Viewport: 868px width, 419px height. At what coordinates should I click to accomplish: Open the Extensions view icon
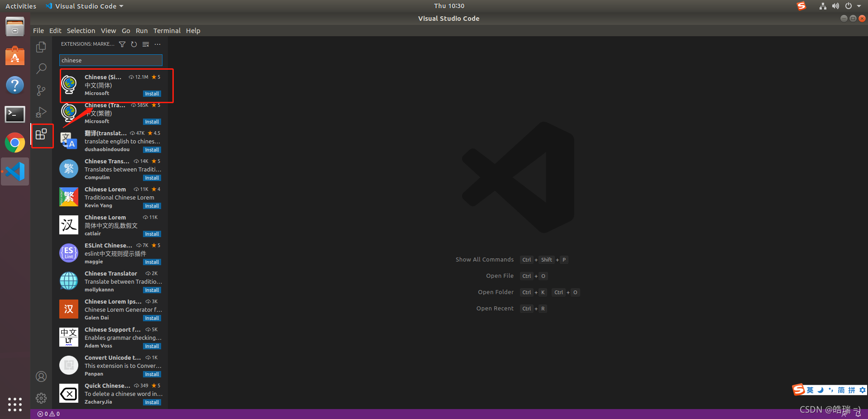coord(41,134)
